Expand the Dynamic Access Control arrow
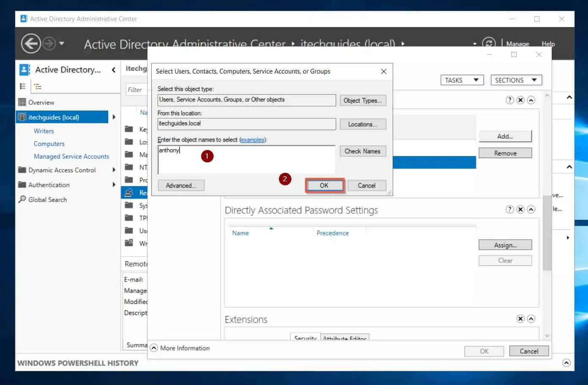 click(x=114, y=170)
